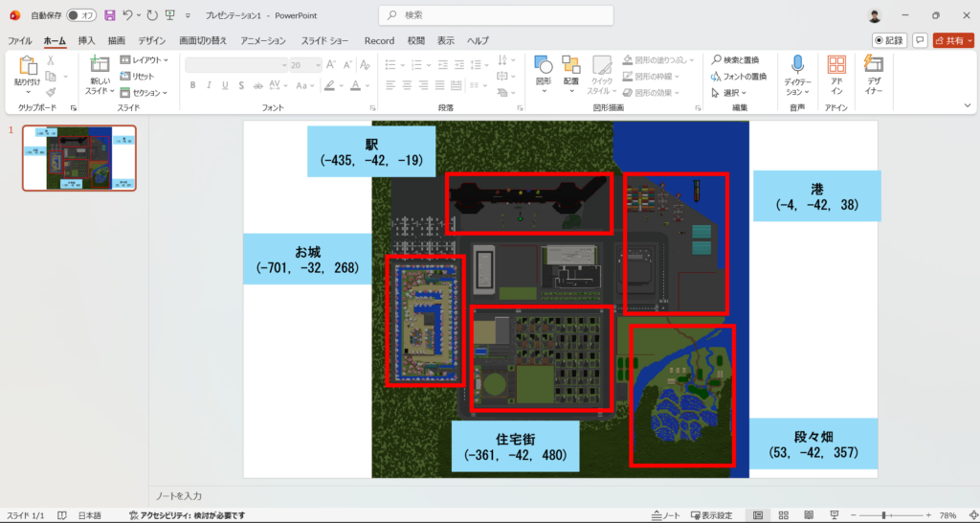Expand the Layout dropdown

(145, 60)
